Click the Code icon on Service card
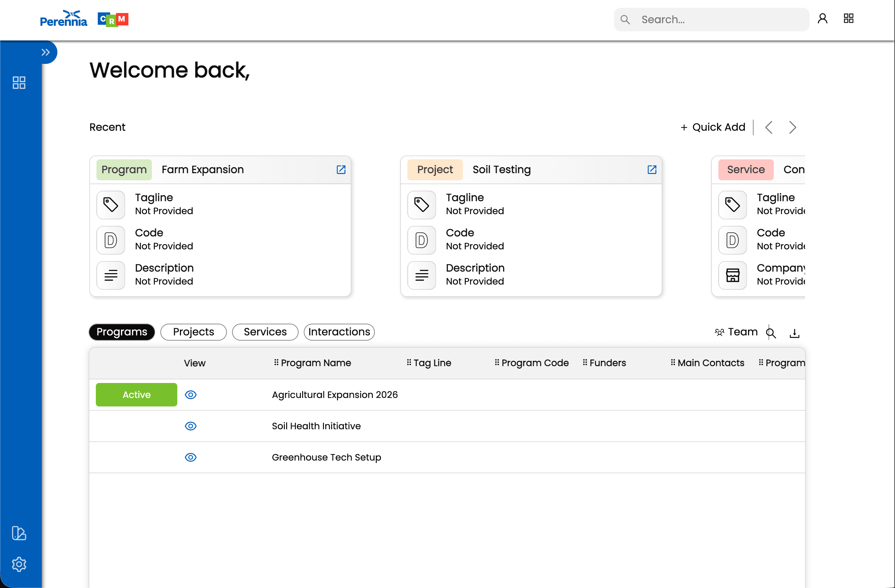 [733, 240]
